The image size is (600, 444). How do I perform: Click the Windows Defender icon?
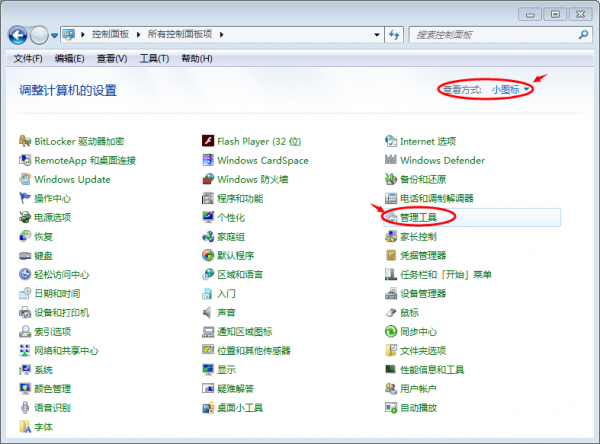[391, 160]
